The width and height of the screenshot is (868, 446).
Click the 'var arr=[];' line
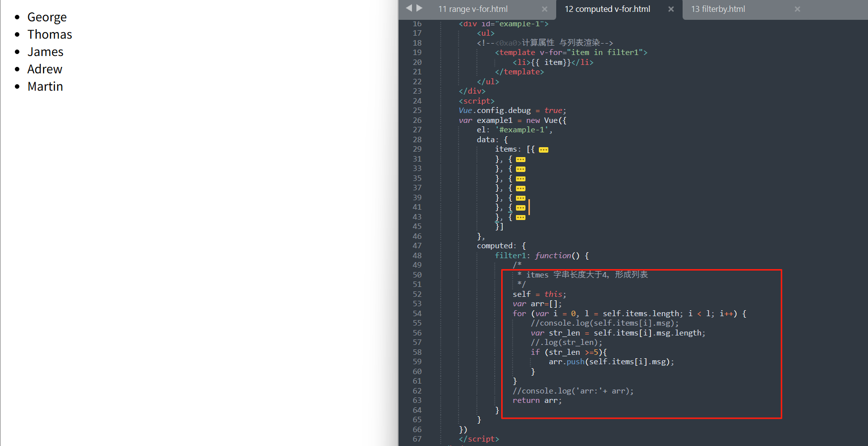tap(537, 304)
